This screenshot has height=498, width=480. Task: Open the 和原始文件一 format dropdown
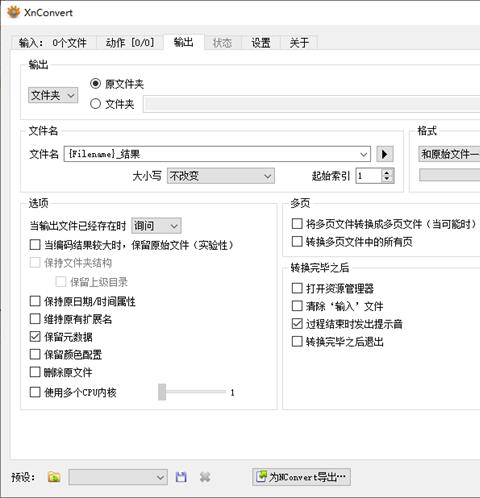coord(449,154)
